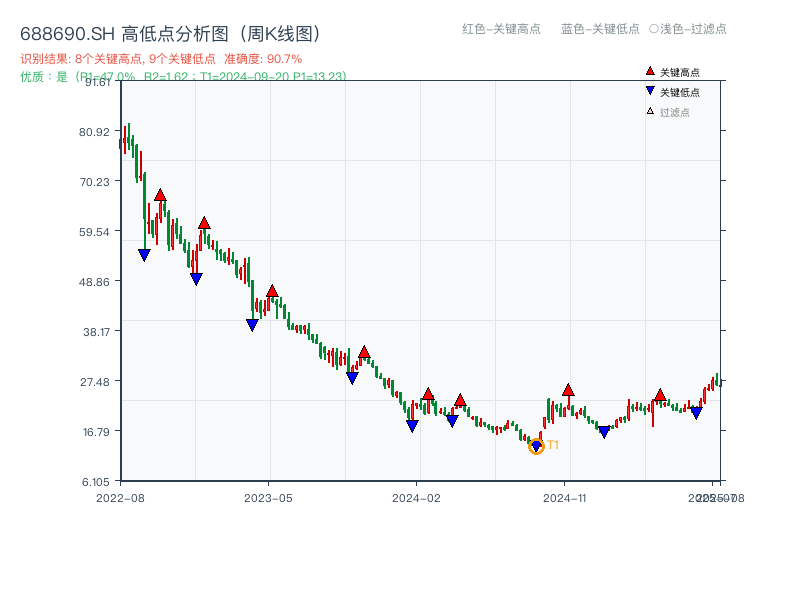Click the red key-high triangle near 2024-02

(x=430, y=393)
